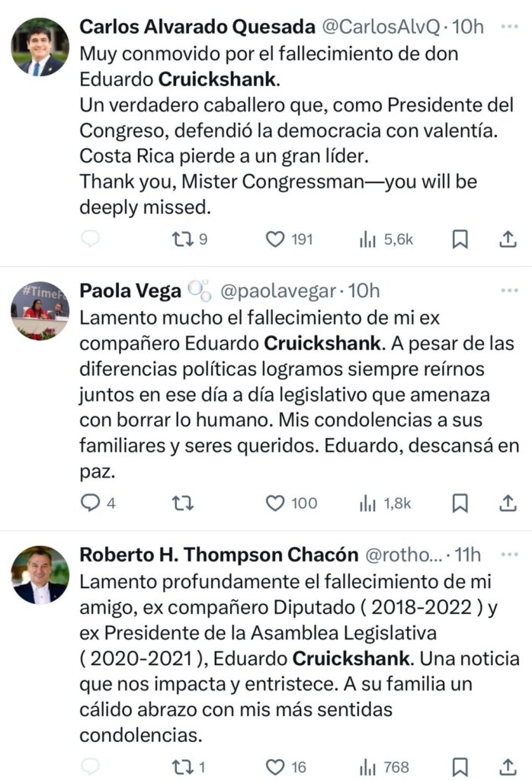Share Carlos Alvarado Quesada's tweet
This screenshot has width=532, height=781.
pyautogui.click(x=508, y=239)
